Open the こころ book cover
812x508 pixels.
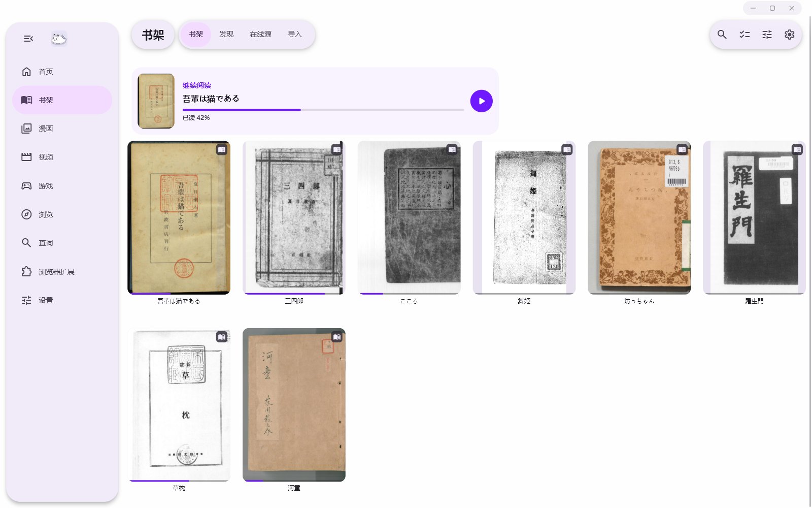click(x=409, y=217)
